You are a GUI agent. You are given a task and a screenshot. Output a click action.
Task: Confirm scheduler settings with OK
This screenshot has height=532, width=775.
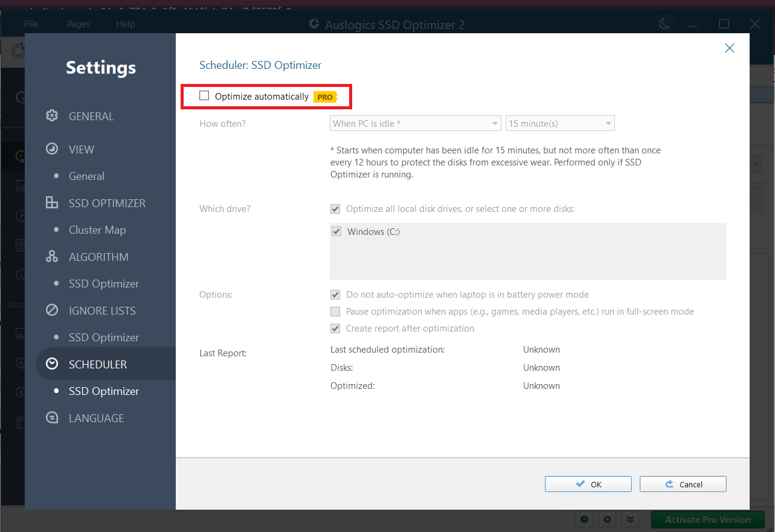pos(587,484)
